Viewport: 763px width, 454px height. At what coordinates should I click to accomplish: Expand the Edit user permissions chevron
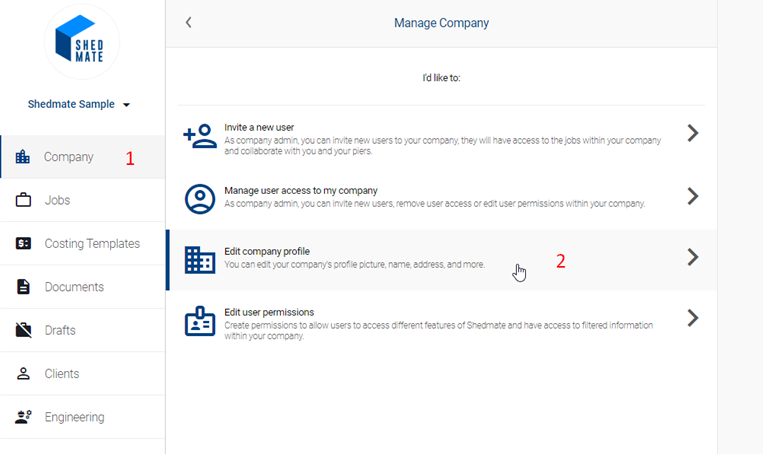692,318
